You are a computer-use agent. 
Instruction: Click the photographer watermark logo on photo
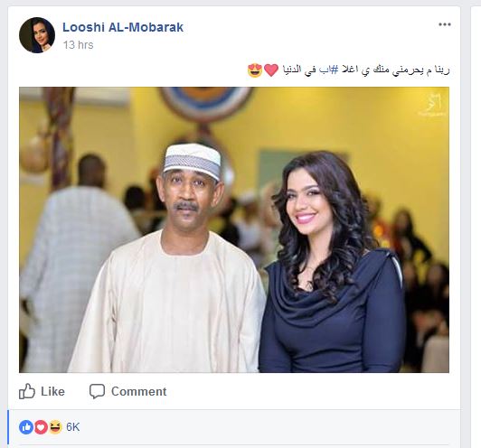[432, 104]
